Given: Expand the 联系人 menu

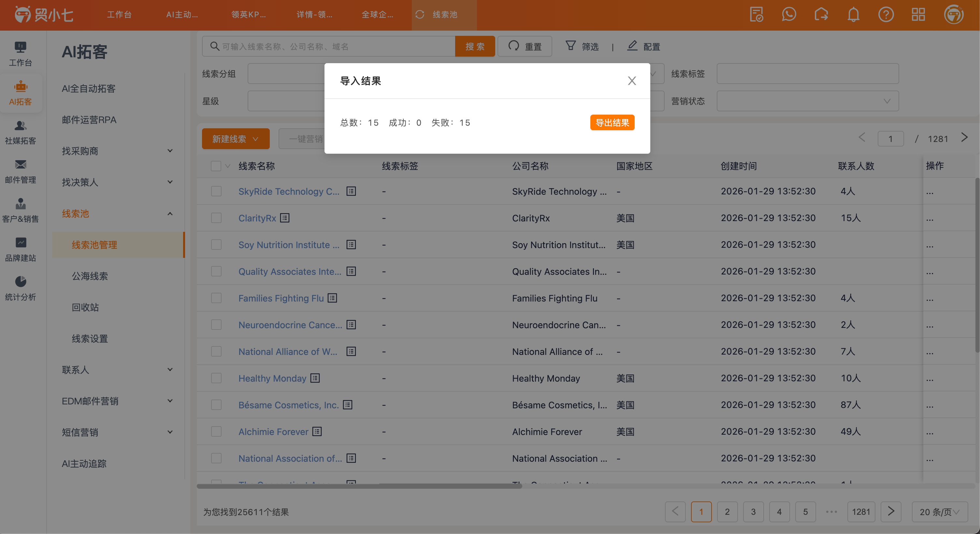Looking at the screenshot, I should tap(170, 370).
